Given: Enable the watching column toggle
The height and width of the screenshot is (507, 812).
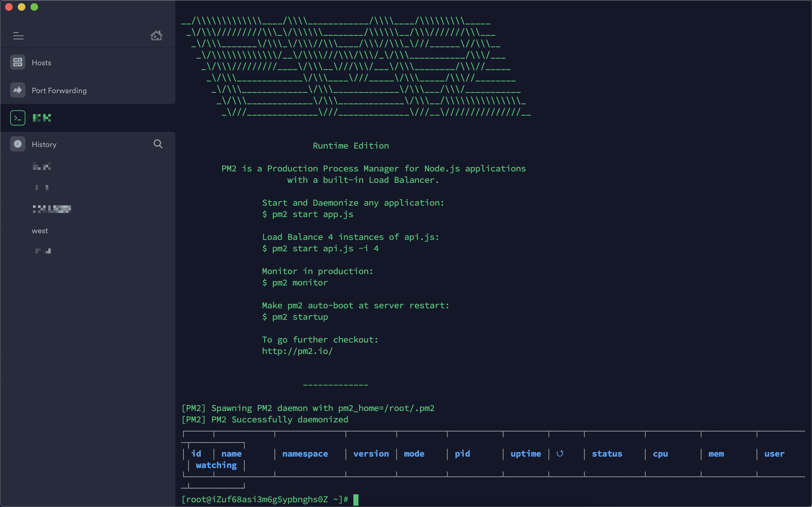Looking at the screenshot, I should point(216,464).
